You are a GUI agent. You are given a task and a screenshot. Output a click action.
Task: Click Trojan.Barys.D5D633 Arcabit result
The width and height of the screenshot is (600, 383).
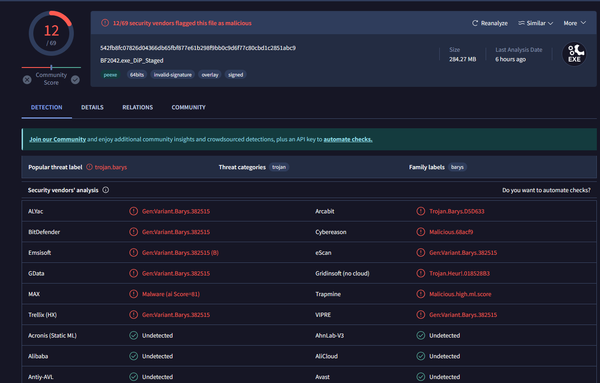tap(457, 211)
